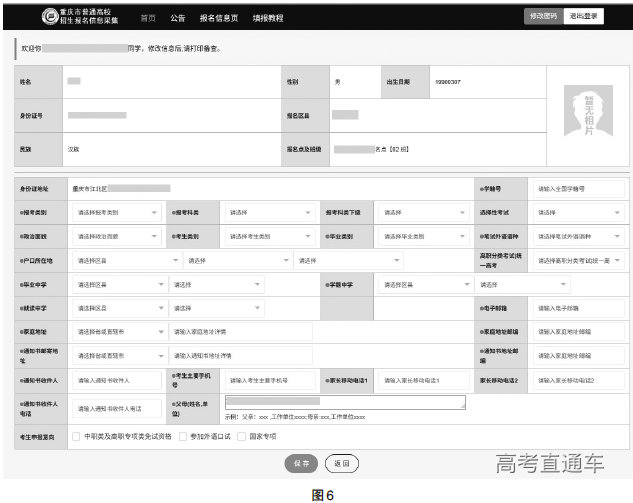
Task: Click the 家庭地址邮编 input field
Action: 579,332
